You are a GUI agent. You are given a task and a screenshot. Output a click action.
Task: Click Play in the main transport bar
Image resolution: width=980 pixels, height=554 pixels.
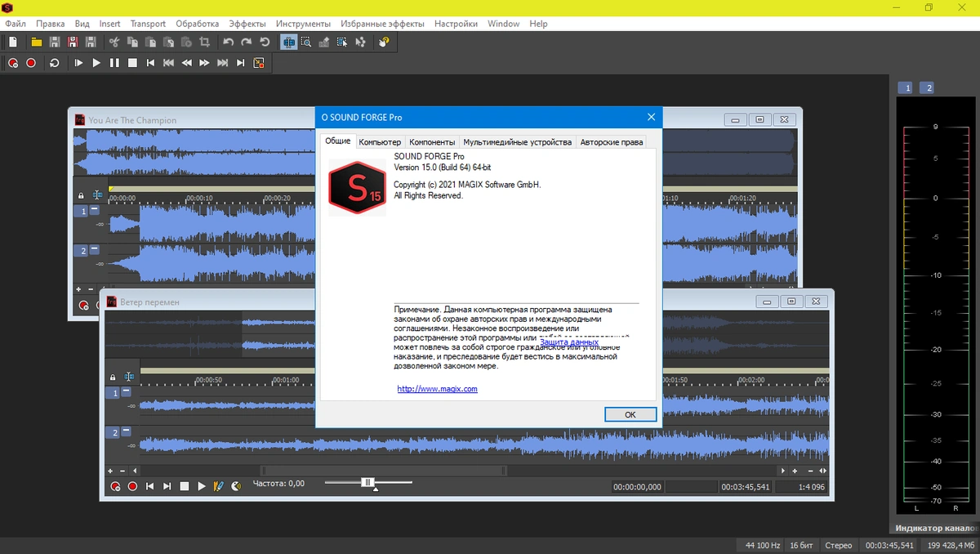point(96,63)
